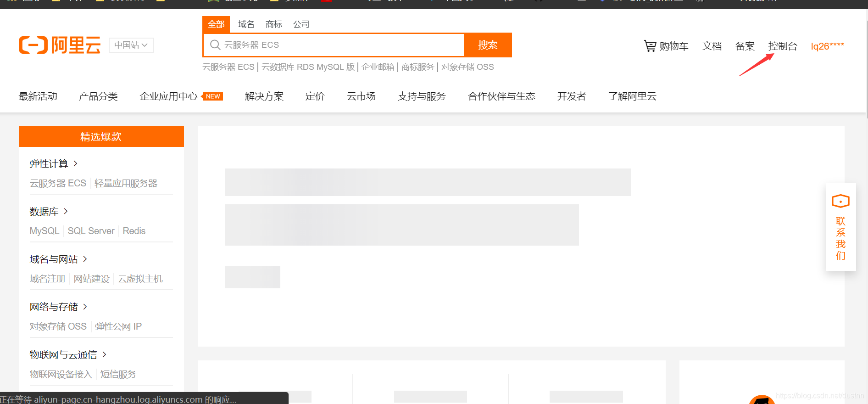This screenshot has width=868, height=404.
Task: Open the Redis sidebar link
Action: click(x=134, y=231)
